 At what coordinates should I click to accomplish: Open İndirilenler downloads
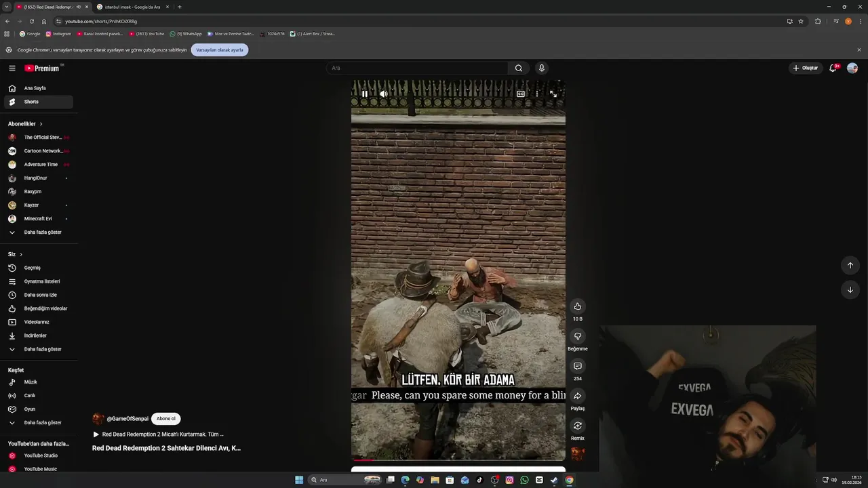(39, 335)
